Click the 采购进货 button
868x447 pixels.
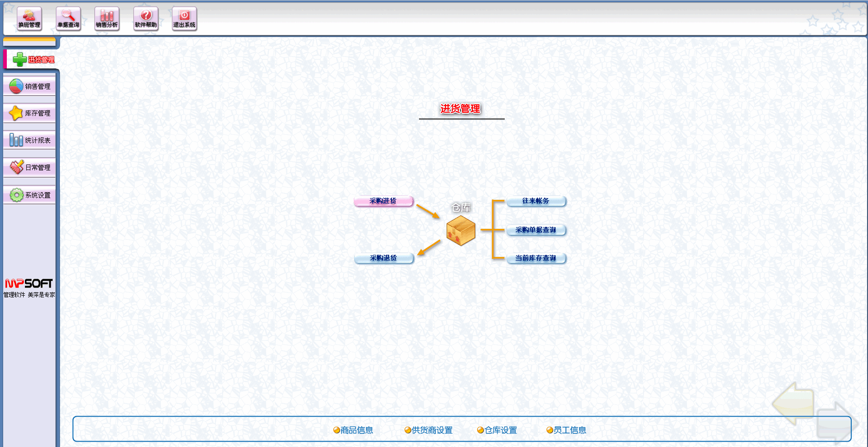point(384,201)
